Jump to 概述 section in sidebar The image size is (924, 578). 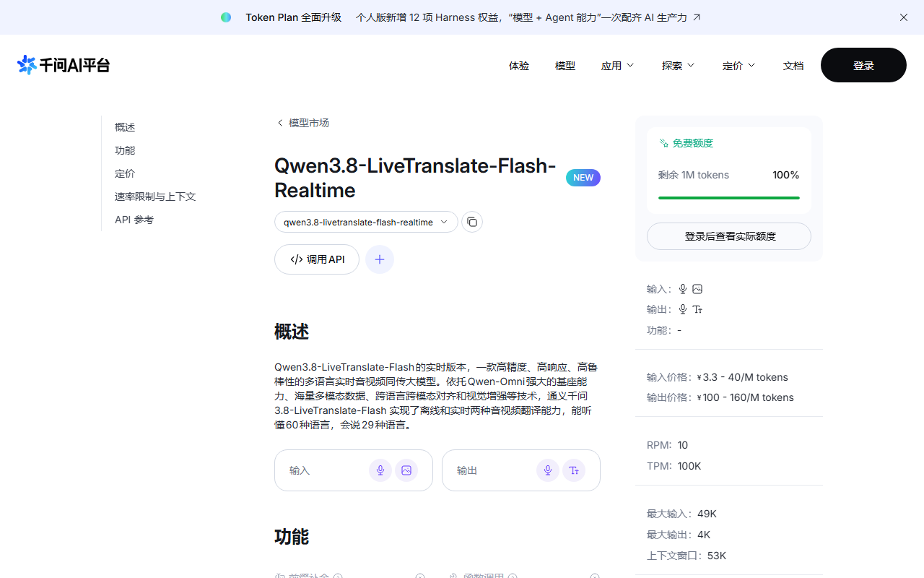pyautogui.click(x=125, y=127)
